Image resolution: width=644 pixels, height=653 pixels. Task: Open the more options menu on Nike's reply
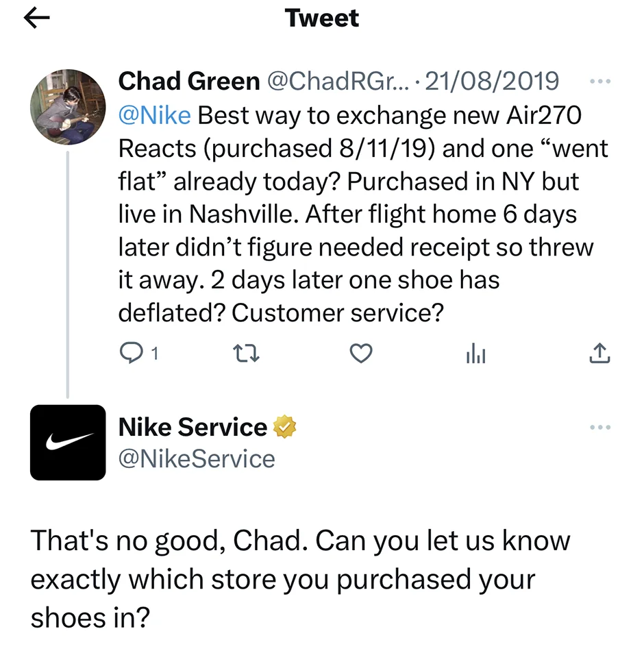click(x=601, y=427)
